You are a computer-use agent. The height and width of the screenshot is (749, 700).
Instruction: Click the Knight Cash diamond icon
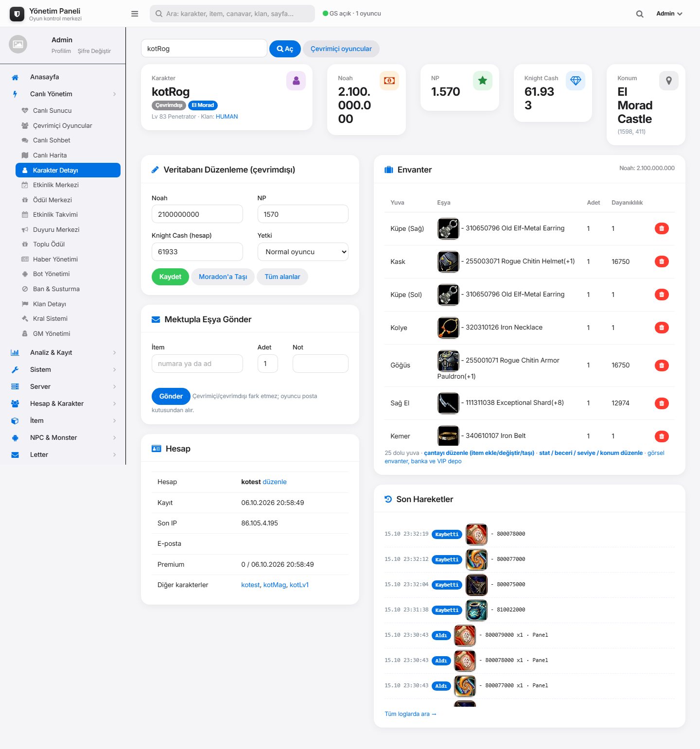(x=576, y=81)
